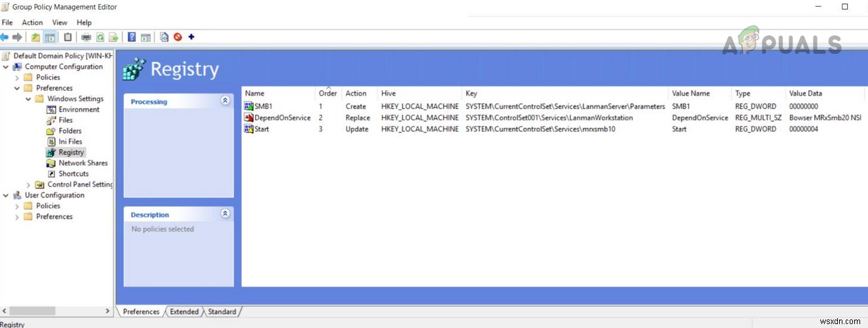Click the tree scrollbar left arrow

(x=5, y=311)
